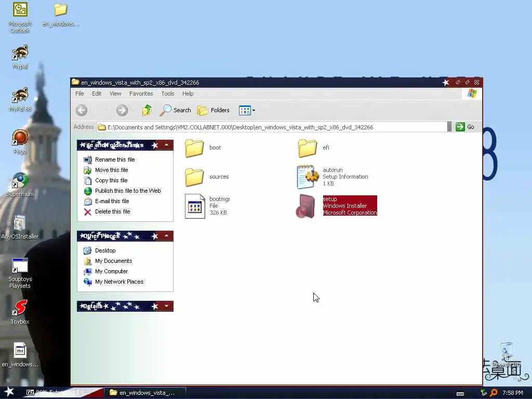Image resolution: width=532 pixels, height=399 pixels.
Task: Click the orange magnifier tray icon
Action: (x=494, y=393)
